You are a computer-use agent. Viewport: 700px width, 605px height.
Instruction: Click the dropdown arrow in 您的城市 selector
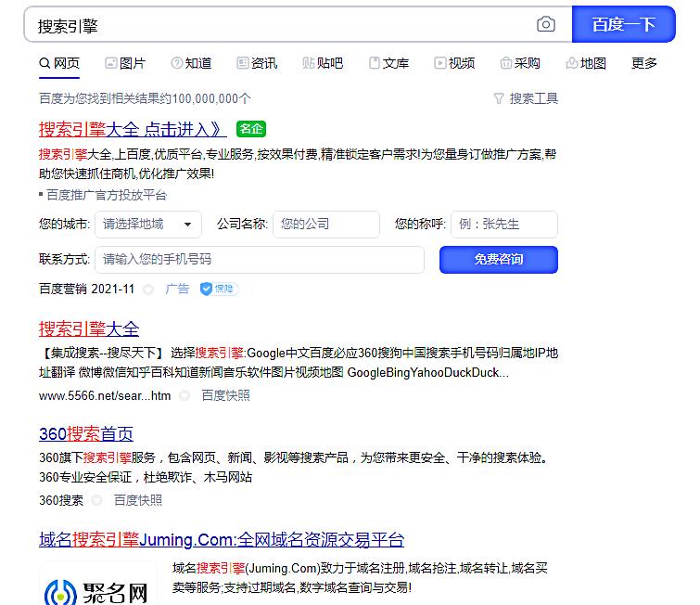[x=188, y=225]
